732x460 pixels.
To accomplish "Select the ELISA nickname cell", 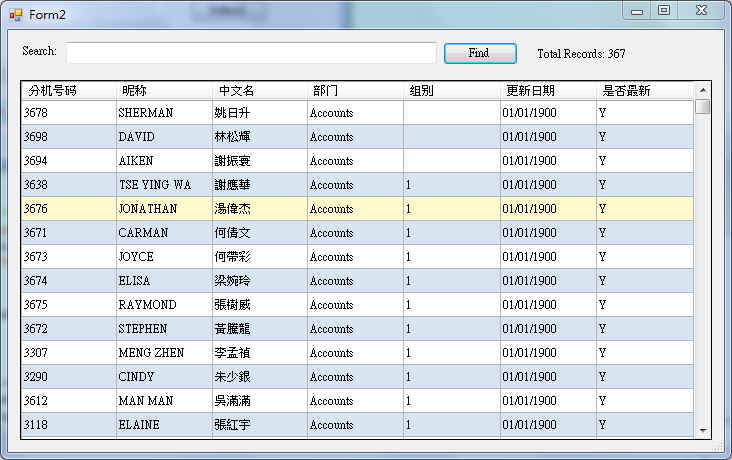I will [164, 281].
